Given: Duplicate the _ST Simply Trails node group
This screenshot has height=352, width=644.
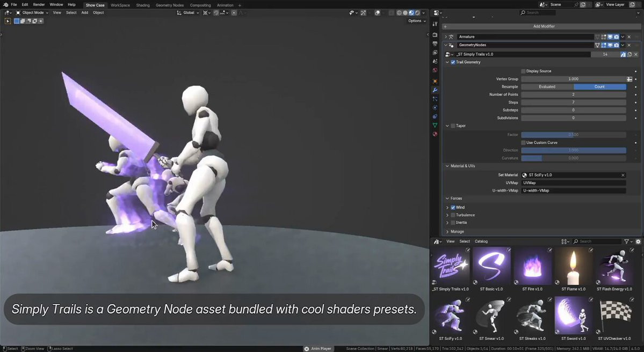Looking at the screenshot, I should 629,54.
